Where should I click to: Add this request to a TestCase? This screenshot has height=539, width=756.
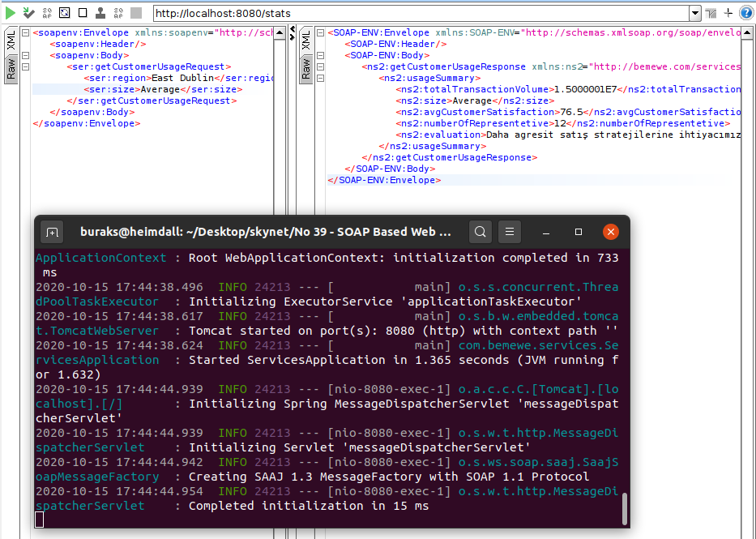pyautogui.click(x=28, y=13)
